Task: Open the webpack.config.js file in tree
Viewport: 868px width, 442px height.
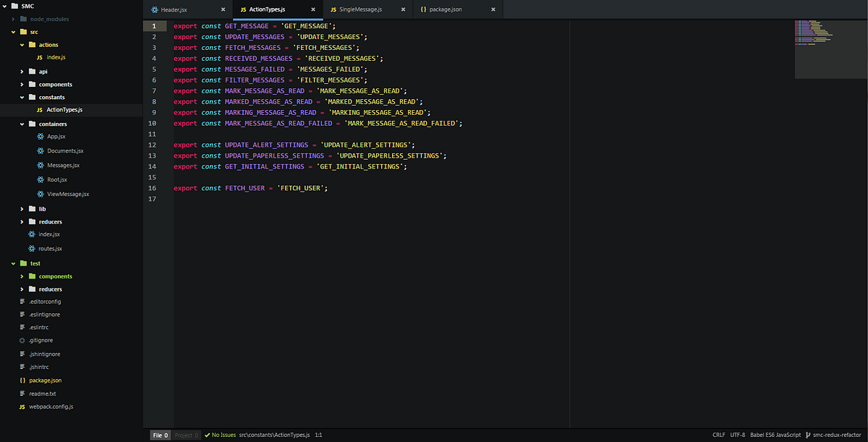Action: pyautogui.click(x=51, y=406)
